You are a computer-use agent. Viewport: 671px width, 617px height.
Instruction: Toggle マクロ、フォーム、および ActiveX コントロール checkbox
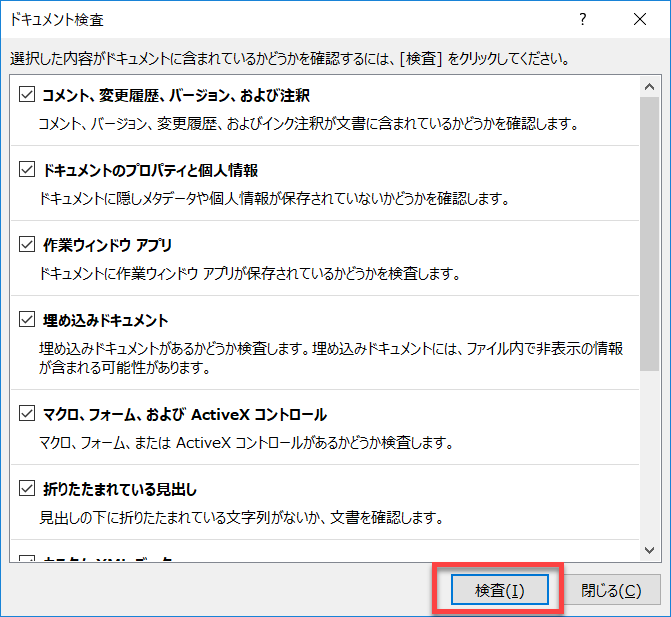coord(27,414)
